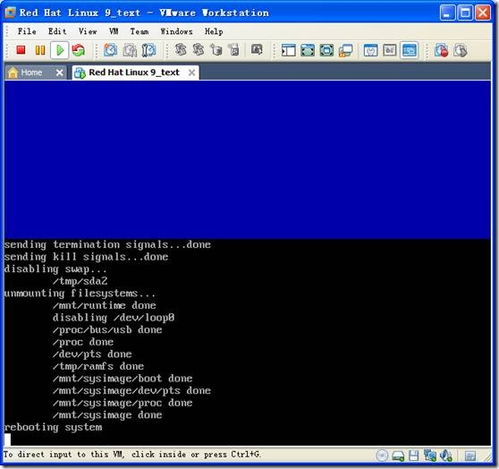Click the green Power On play button
The image size is (499, 469).
60,50
